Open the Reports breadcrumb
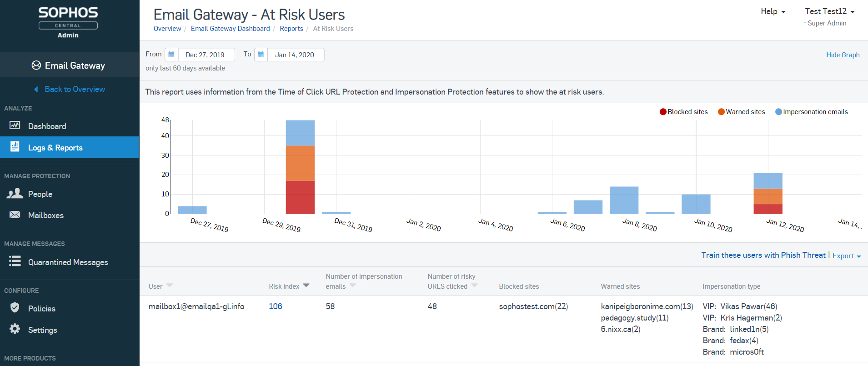868x366 pixels. click(291, 29)
